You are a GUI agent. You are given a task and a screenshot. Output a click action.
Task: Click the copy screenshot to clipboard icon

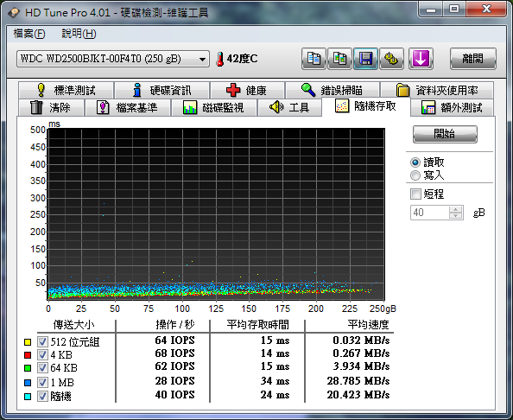[340, 59]
